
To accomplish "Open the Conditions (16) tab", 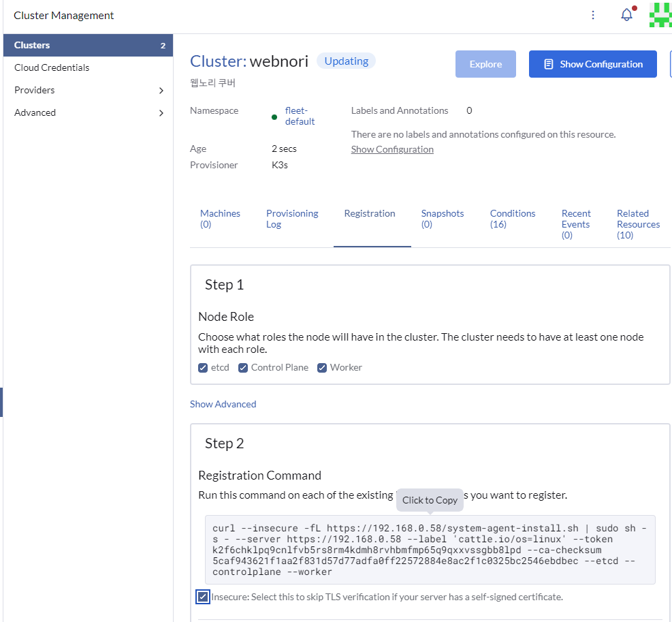I will (512, 219).
